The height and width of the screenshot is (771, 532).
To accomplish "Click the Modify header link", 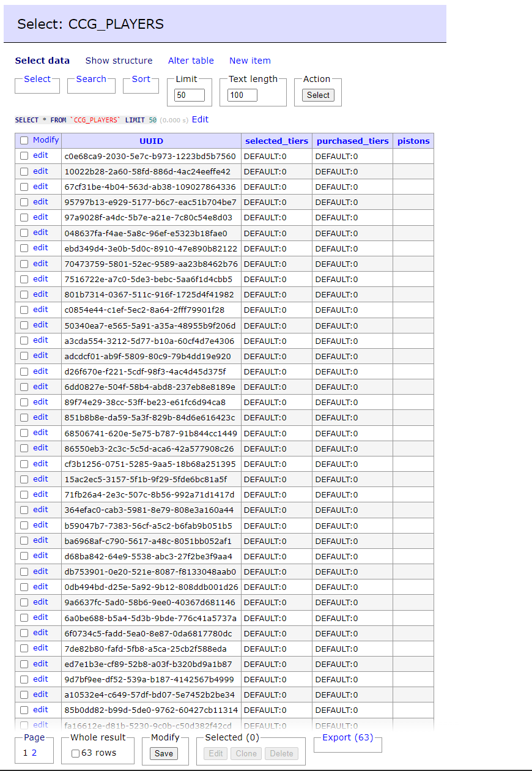I will point(46,140).
